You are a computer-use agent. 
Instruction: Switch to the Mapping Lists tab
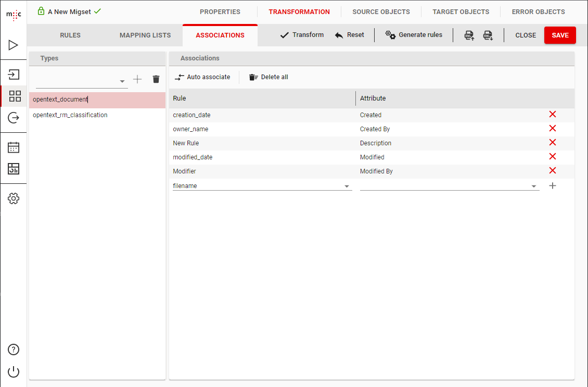coord(145,35)
